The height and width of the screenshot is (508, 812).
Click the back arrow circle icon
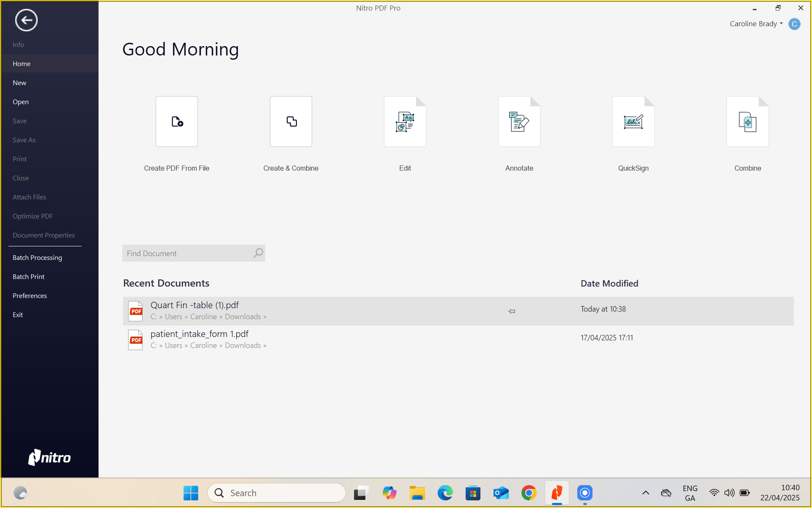pyautogui.click(x=26, y=20)
